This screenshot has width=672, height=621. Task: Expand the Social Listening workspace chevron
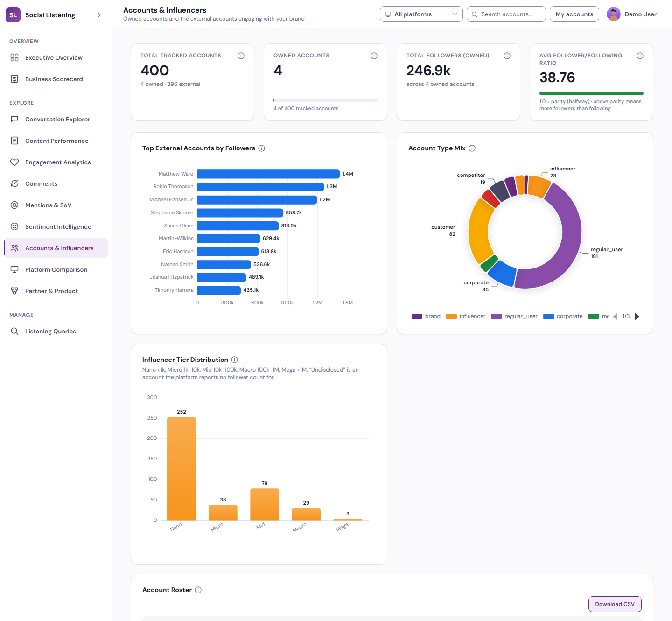pyautogui.click(x=99, y=15)
